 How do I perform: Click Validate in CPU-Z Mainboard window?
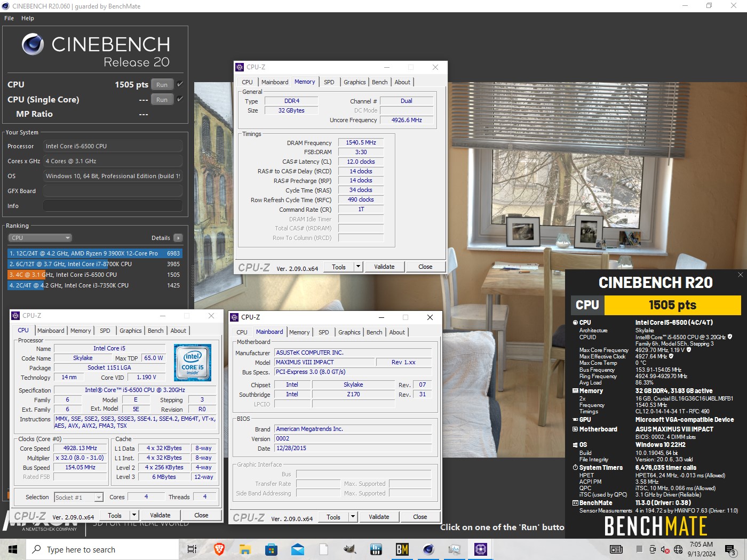click(x=379, y=517)
